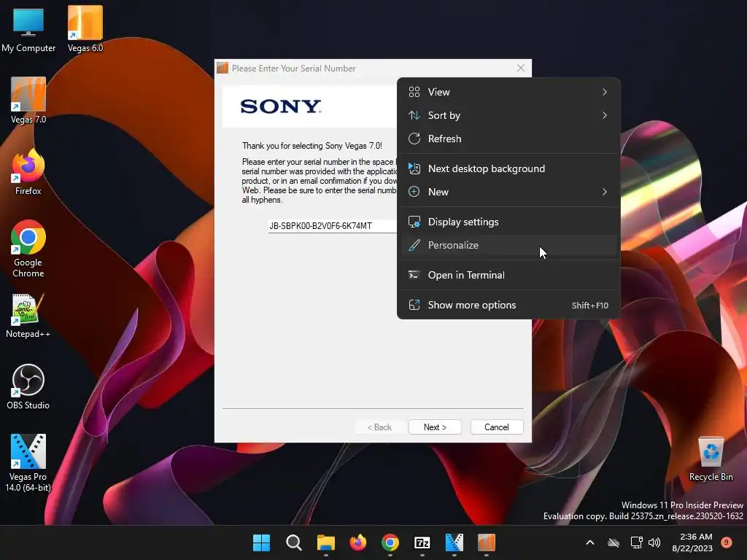Switch to Chrome in the taskbar
747x560 pixels.
(390, 542)
